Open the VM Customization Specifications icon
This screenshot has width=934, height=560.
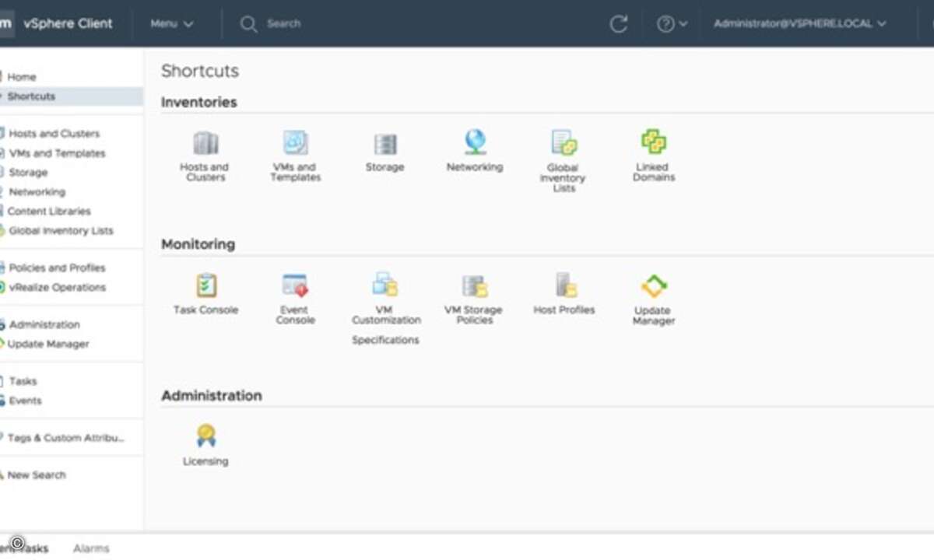coord(385,285)
